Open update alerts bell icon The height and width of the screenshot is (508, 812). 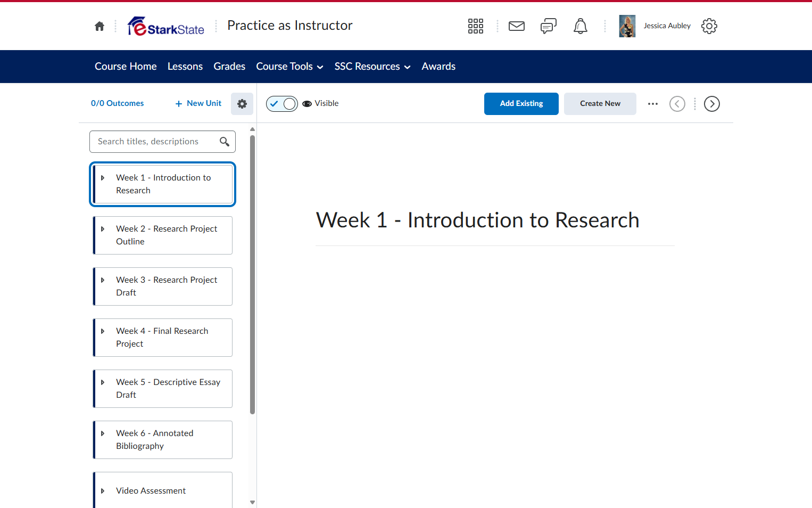pyautogui.click(x=581, y=26)
